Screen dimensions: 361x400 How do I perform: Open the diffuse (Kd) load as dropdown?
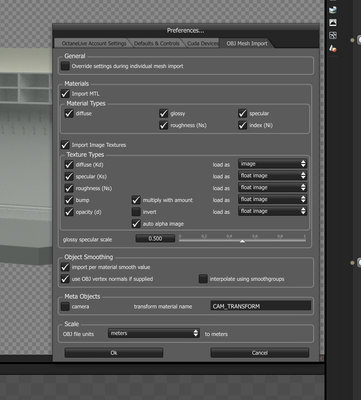(x=272, y=164)
